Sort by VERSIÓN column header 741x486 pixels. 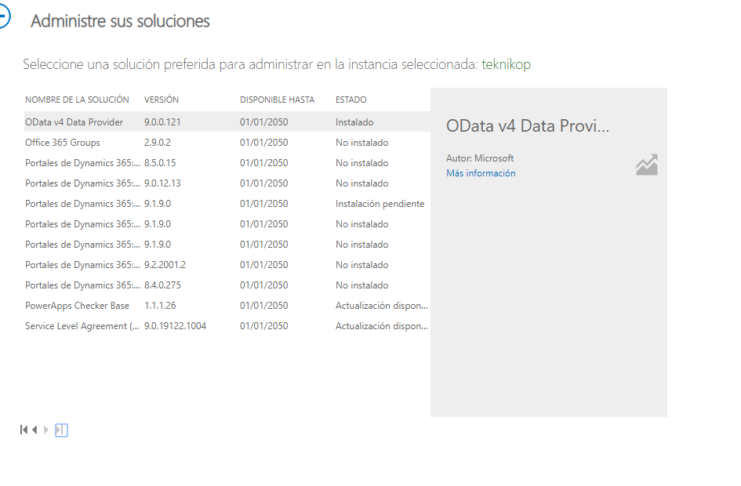coord(161,100)
